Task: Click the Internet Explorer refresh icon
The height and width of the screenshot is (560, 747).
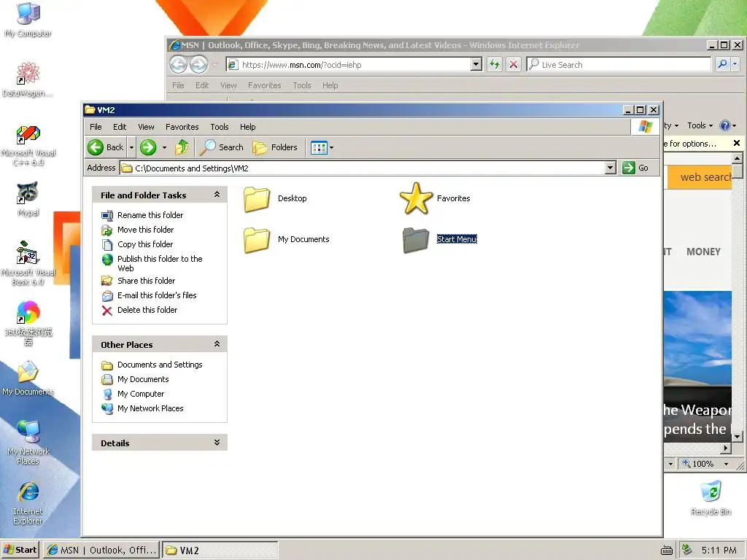Action: click(x=495, y=64)
